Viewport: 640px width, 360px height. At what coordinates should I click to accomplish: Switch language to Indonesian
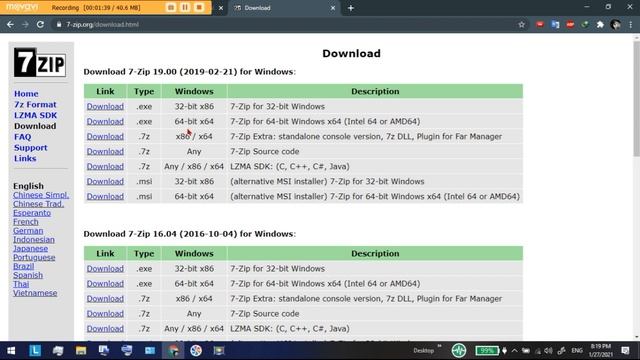[x=33, y=240]
